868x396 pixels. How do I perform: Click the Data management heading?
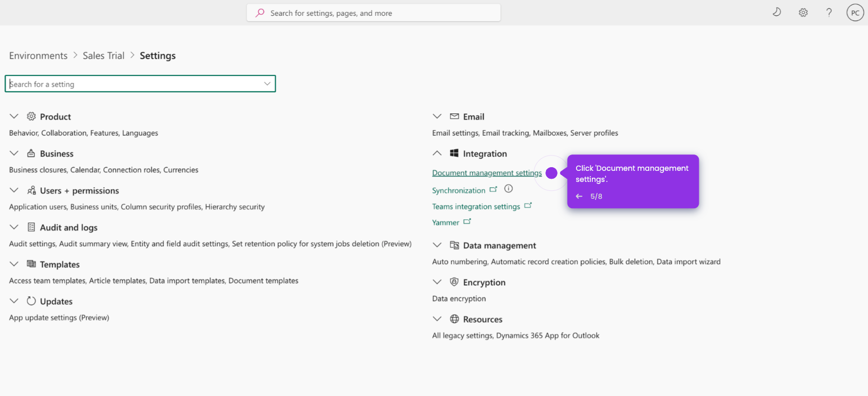[500, 245]
